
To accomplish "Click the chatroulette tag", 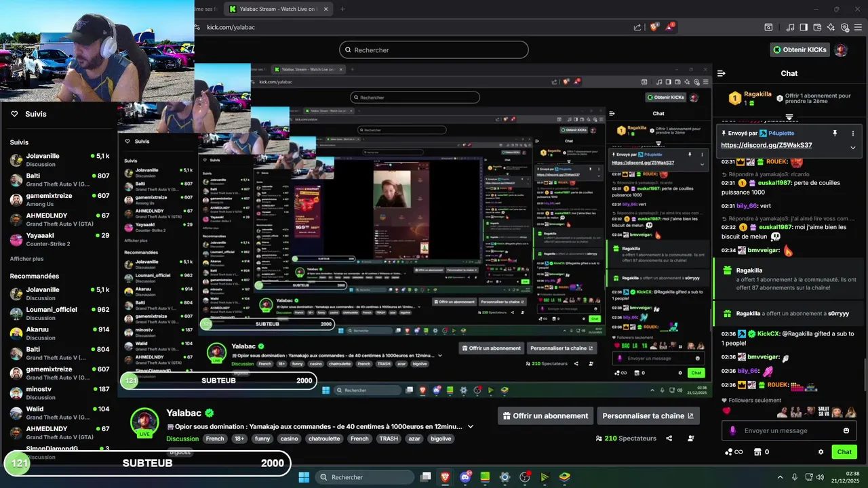I will 324,439.
